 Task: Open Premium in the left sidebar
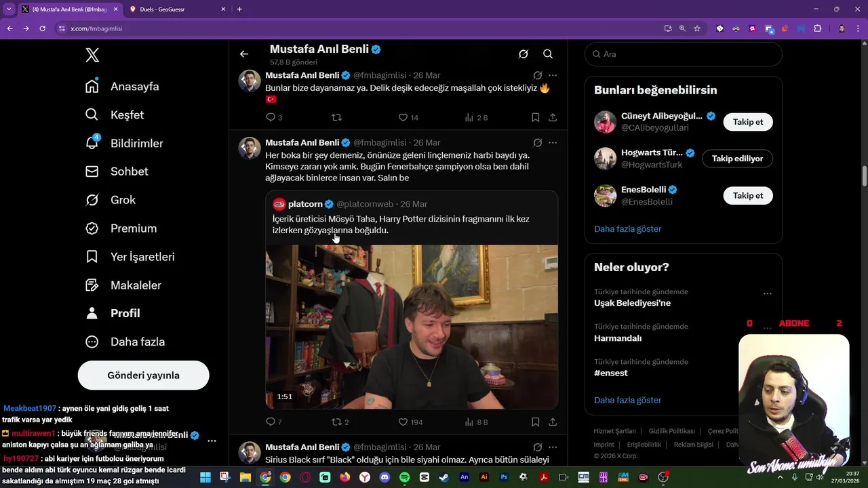121,228
